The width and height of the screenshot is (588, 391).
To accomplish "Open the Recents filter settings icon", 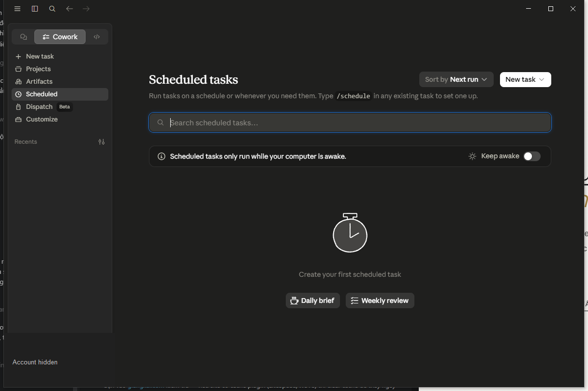I will tap(102, 142).
